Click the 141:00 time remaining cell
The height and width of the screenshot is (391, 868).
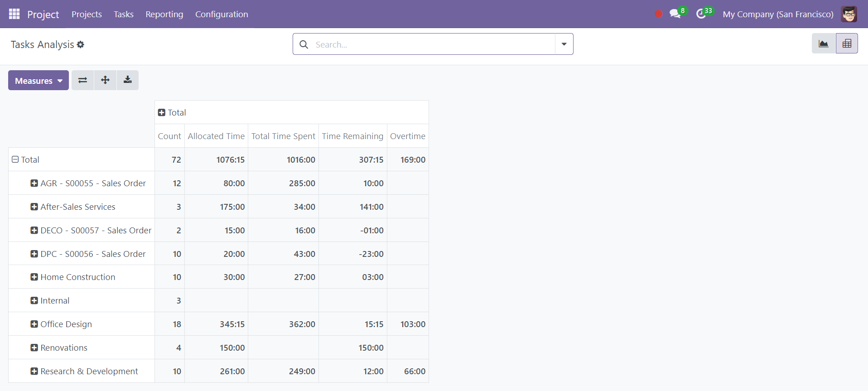click(x=352, y=207)
